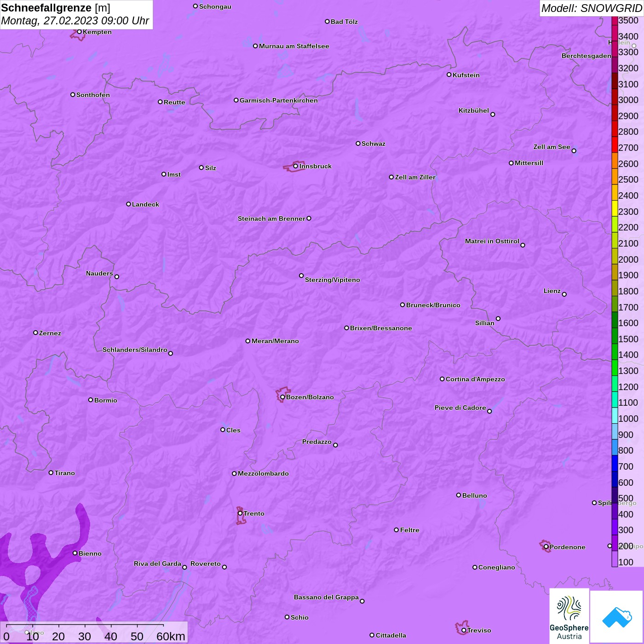Screen dimensions: 644x644
Task: Click the cyan 1000 legend color
Action: tap(615, 415)
